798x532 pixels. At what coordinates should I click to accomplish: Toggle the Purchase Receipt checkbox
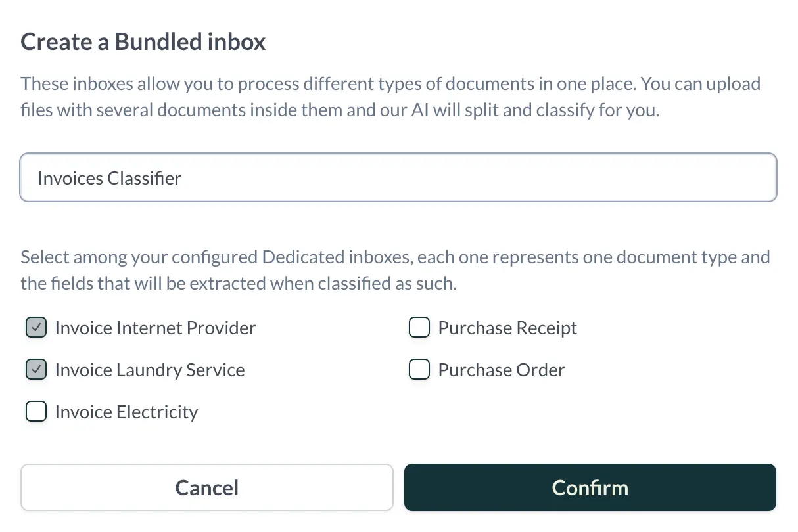pos(419,327)
